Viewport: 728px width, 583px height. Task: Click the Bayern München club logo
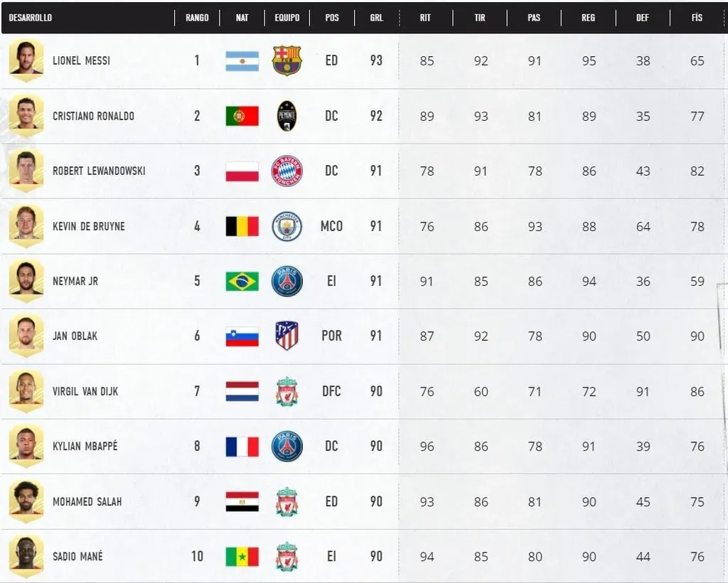click(287, 171)
